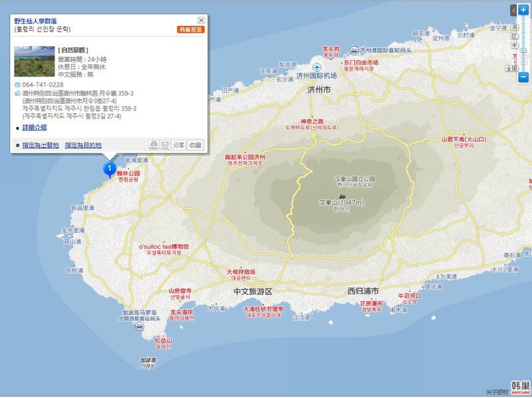
Task: Click the 韩巢 logo at bottom right
Action: (x=521, y=387)
